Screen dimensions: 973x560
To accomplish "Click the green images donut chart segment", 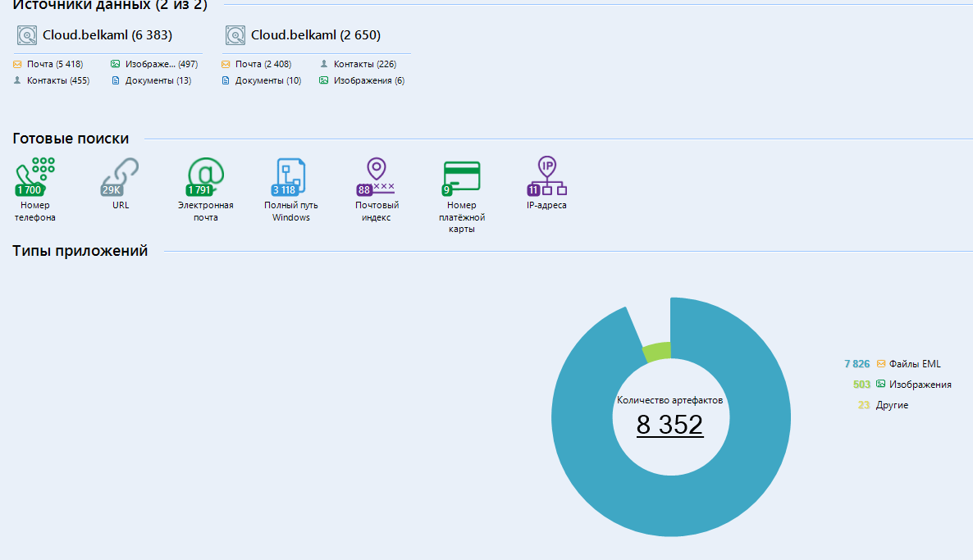I will (657, 352).
